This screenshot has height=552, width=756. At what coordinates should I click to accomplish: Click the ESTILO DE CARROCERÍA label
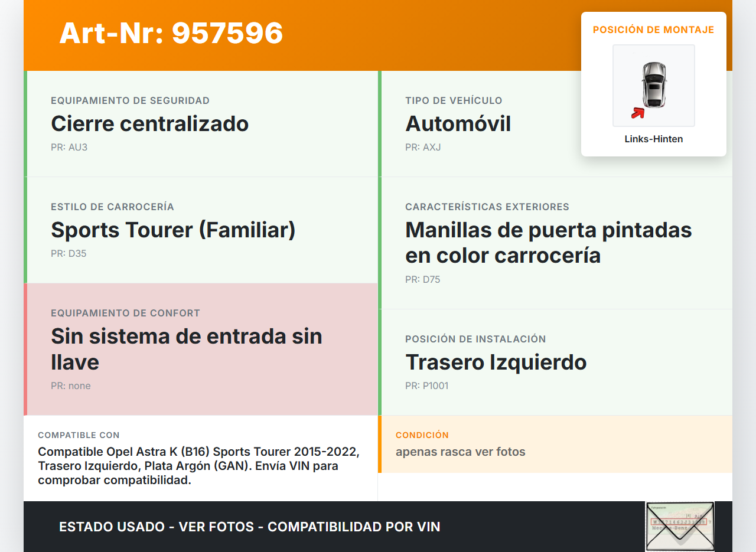(x=112, y=207)
